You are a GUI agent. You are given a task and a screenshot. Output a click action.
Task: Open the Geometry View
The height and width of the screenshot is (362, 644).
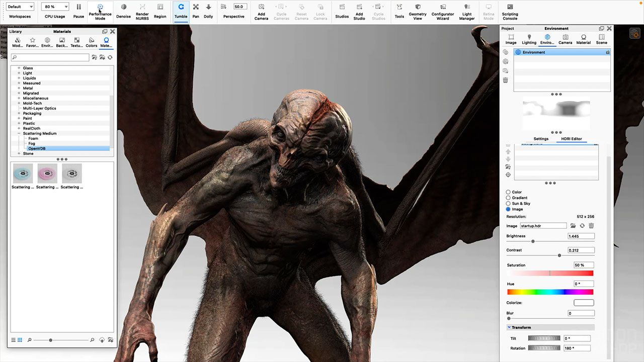418,8
